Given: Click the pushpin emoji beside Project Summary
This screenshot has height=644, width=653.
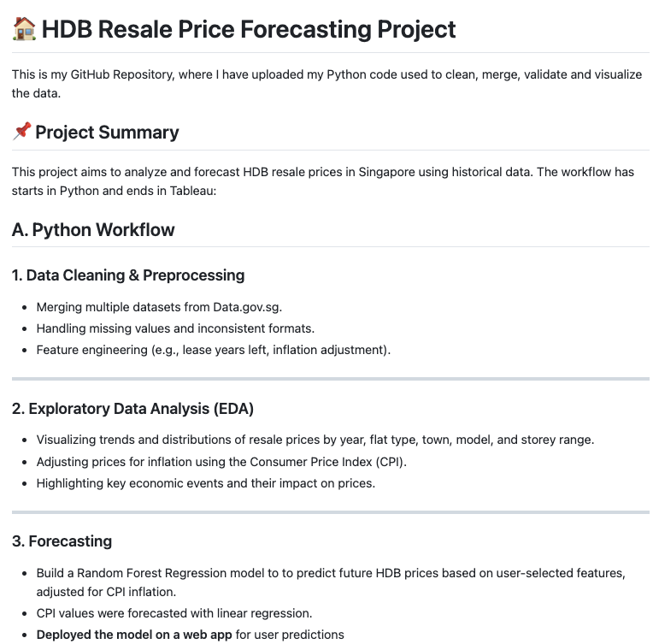Looking at the screenshot, I should (x=21, y=132).
